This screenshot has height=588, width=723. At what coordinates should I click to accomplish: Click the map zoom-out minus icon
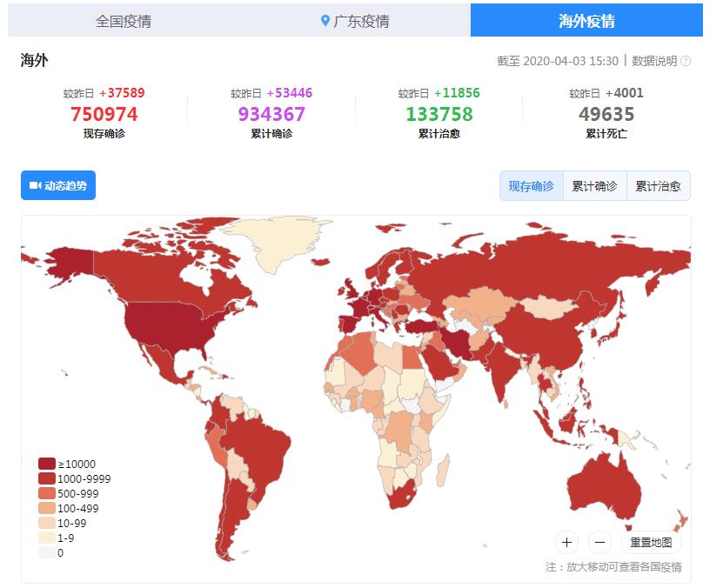(x=599, y=543)
